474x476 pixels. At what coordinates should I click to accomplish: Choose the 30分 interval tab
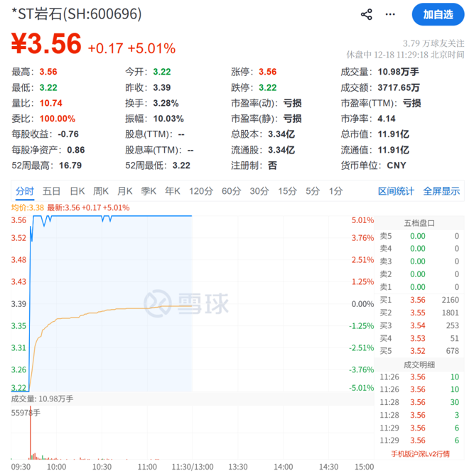pos(259,191)
